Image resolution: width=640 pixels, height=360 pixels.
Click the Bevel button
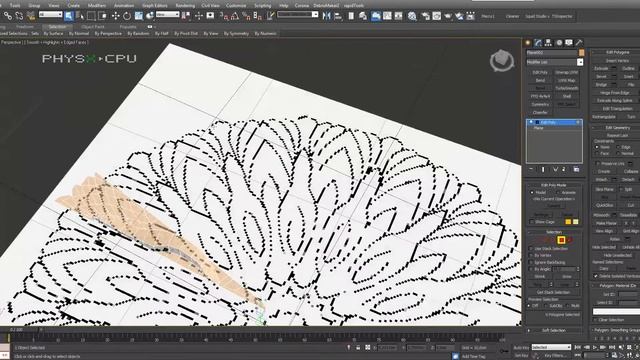point(601,76)
